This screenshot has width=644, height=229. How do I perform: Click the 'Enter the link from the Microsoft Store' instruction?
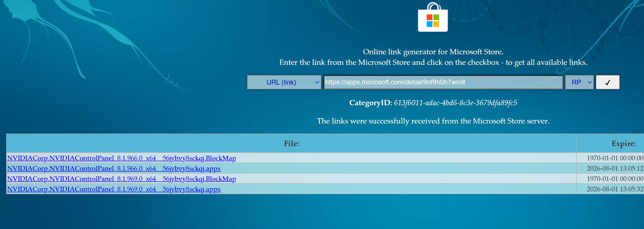coord(433,62)
